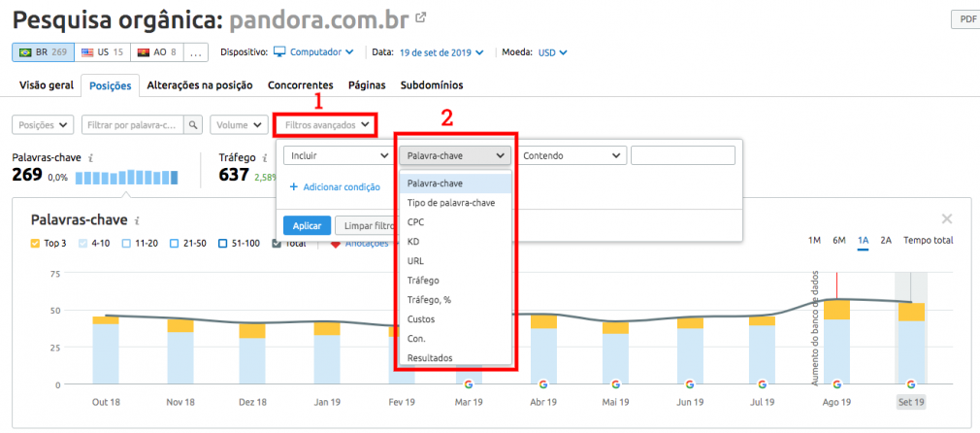Select URL option in list
980x433 pixels.
[x=456, y=261]
